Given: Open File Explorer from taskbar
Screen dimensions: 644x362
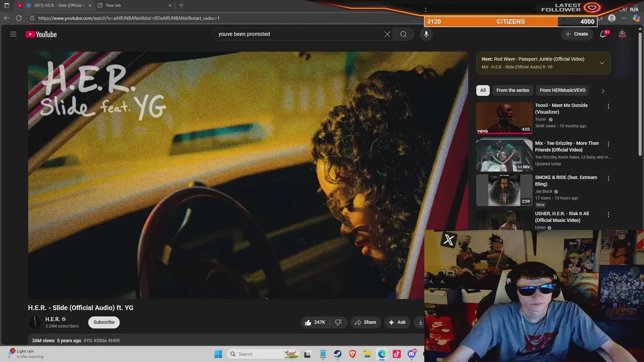Looking at the screenshot, I should 367,354.
